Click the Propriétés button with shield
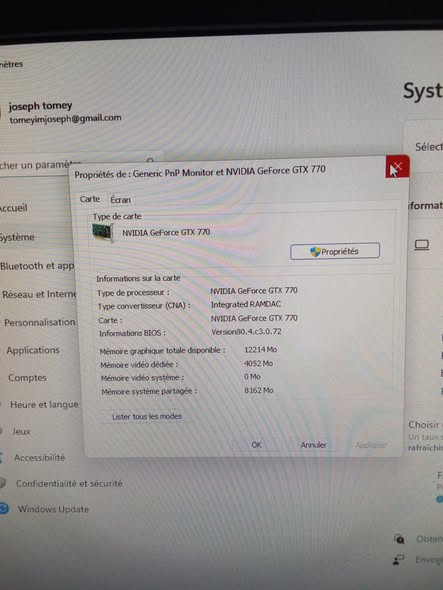This screenshot has width=443, height=590. [335, 251]
